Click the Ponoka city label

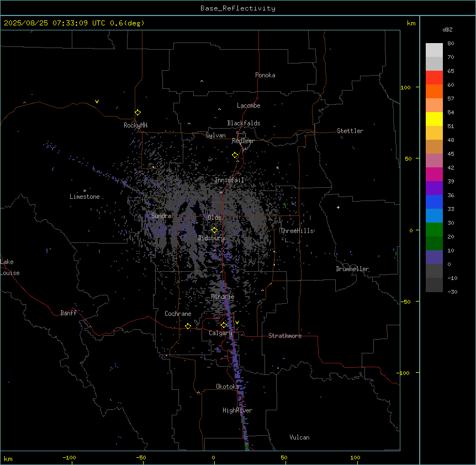pyautogui.click(x=265, y=75)
